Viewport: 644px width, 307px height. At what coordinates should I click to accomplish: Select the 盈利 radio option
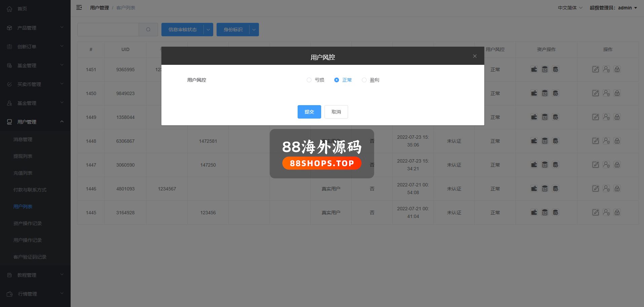364,80
